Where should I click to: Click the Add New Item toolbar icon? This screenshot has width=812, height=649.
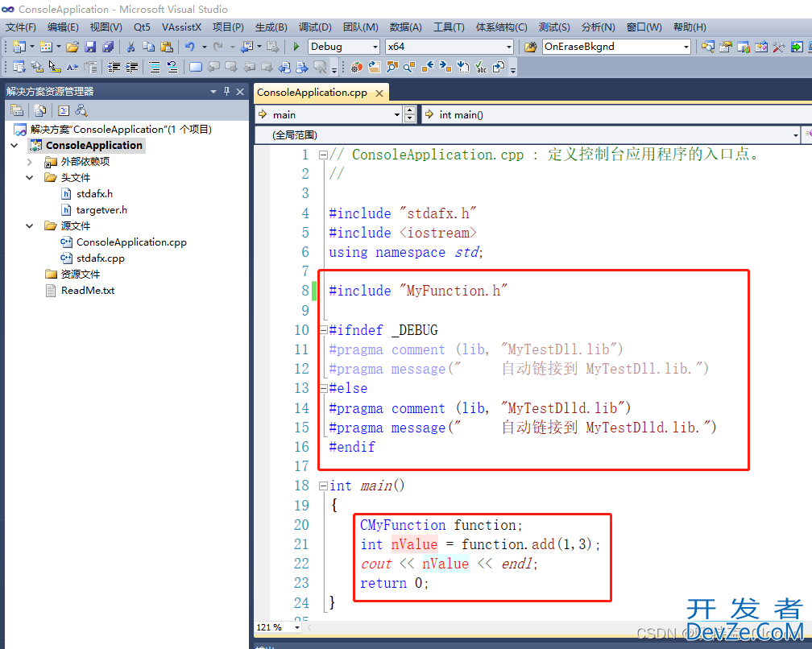46,47
